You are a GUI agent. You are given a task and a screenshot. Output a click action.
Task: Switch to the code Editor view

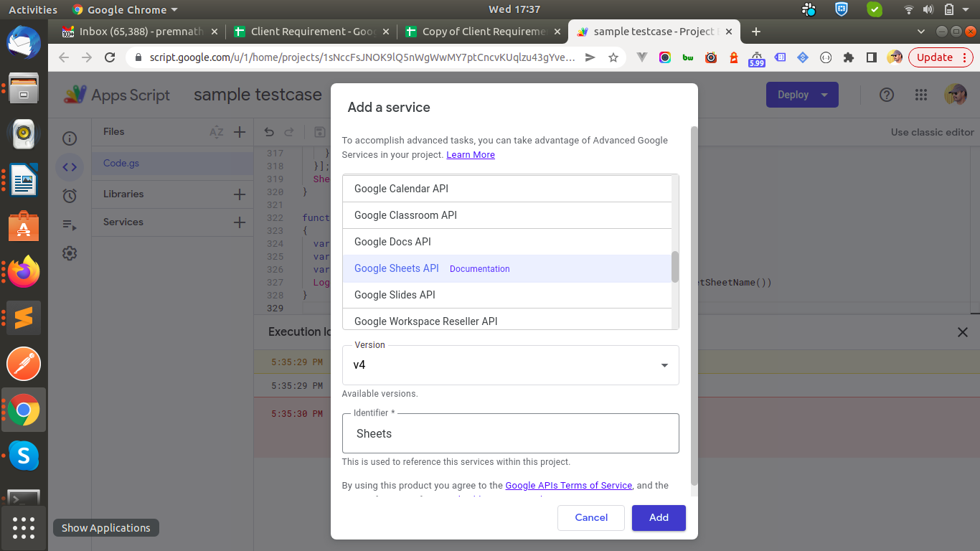point(70,167)
